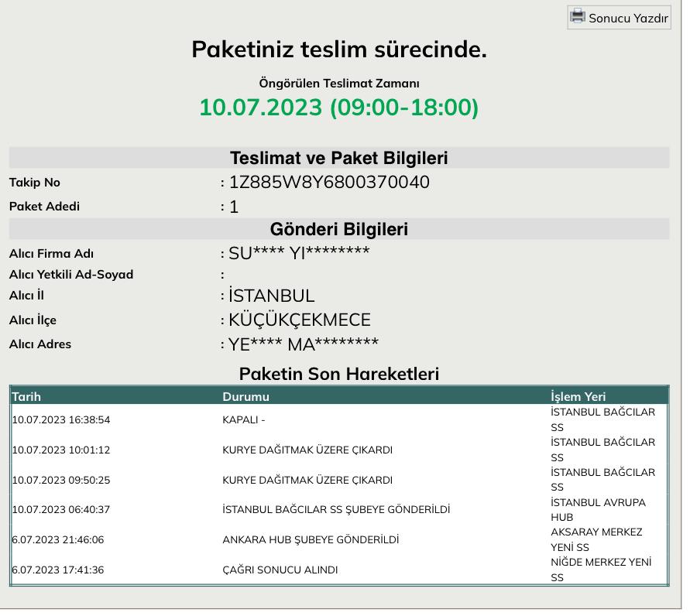Click the "Paketiniz teslim sürecinde." heading

(338, 50)
